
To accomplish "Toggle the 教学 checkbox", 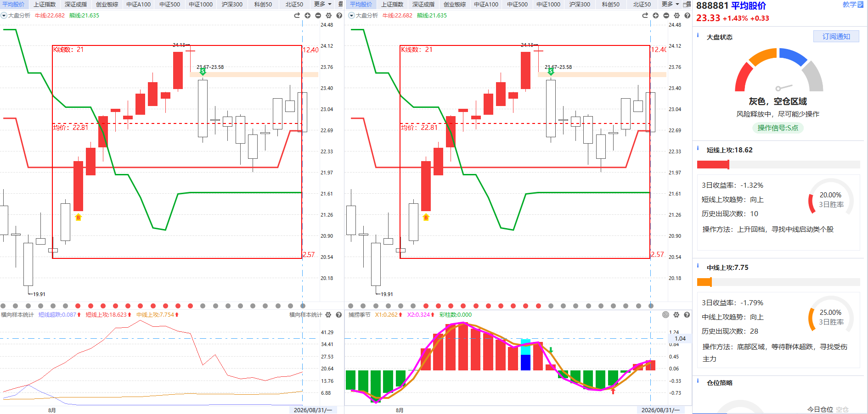I will pyautogui.click(x=861, y=5).
